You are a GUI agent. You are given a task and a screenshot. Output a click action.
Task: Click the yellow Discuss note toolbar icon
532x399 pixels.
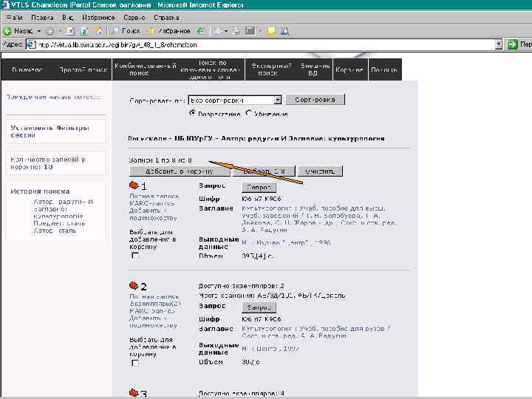point(271,31)
